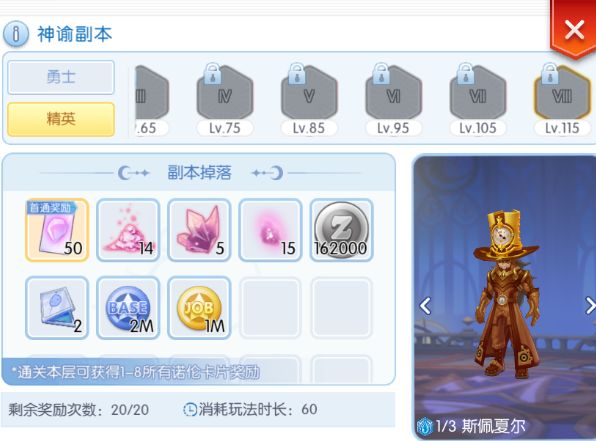Tap the blue card album item 2
596x441 pixels.
(x=57, y=308)
